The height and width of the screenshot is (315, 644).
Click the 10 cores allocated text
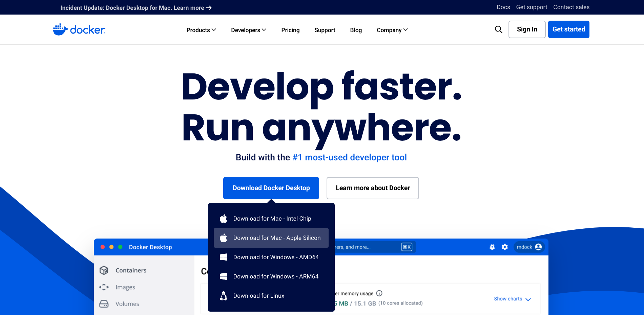click(400, 303)
